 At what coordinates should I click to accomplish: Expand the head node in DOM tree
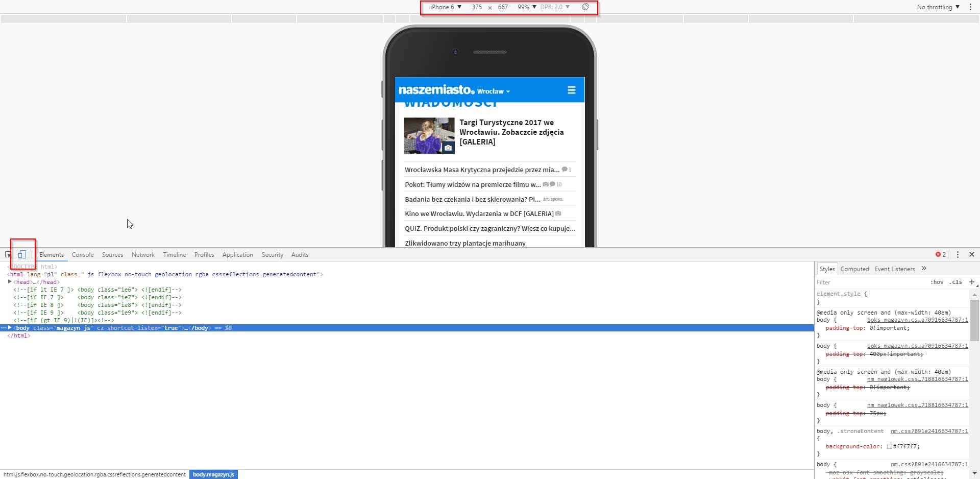pyautogui.click(x=10, y=282)
